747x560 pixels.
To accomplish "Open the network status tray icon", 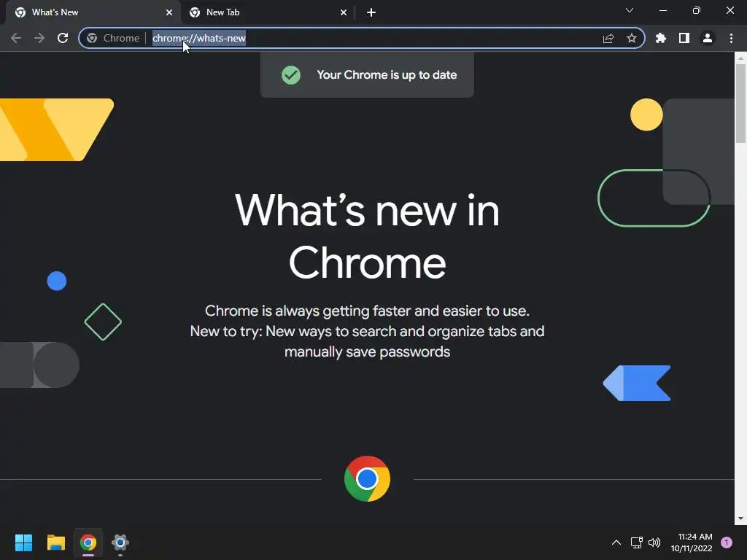I will [x=636, y=542].
